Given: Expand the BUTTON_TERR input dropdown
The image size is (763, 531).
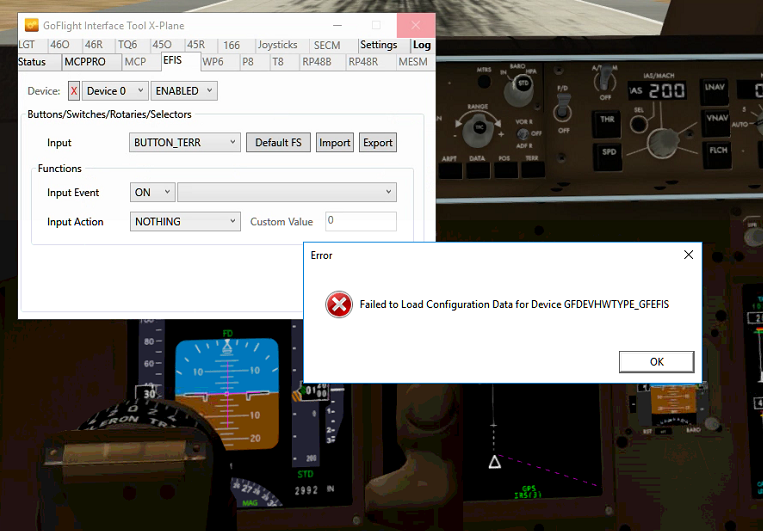Looking at the screenshot, I should click(x=185, y=143).
